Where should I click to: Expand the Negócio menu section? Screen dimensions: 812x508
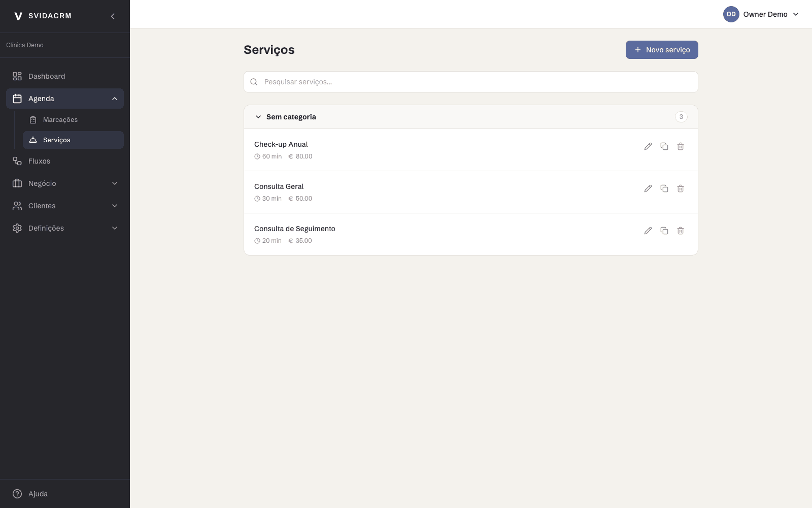point(65,183)
